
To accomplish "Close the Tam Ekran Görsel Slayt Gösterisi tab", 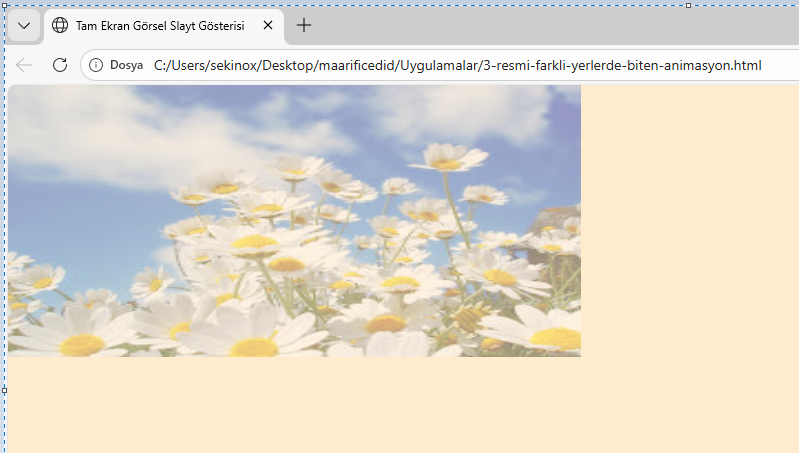I will click(268, 25).
